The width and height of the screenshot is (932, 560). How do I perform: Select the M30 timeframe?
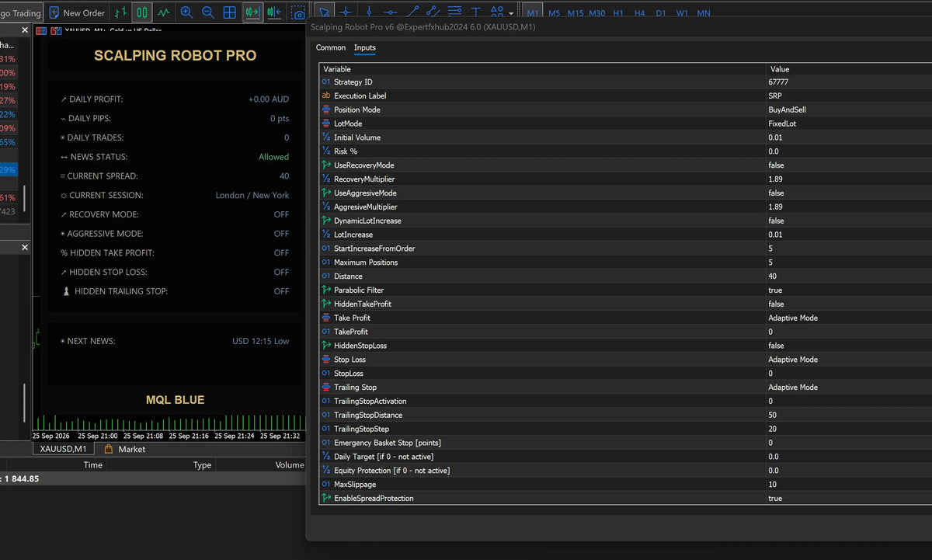[x=596, y=13]
